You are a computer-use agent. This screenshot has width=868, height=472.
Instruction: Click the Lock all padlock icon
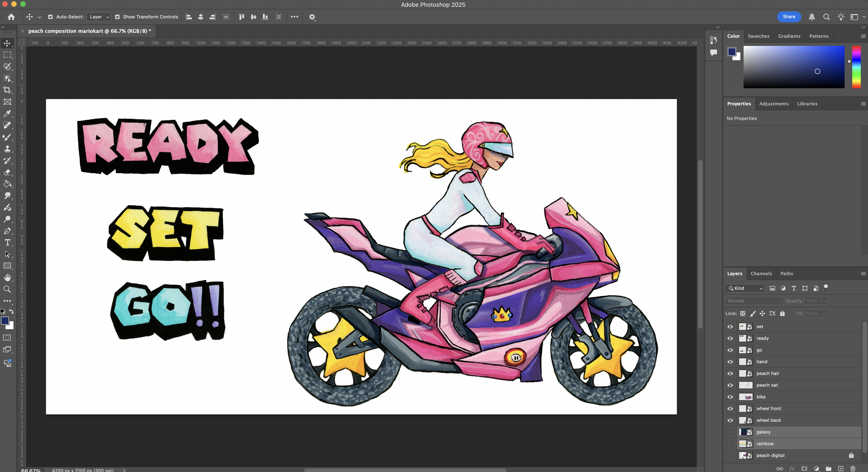(782, 313)
